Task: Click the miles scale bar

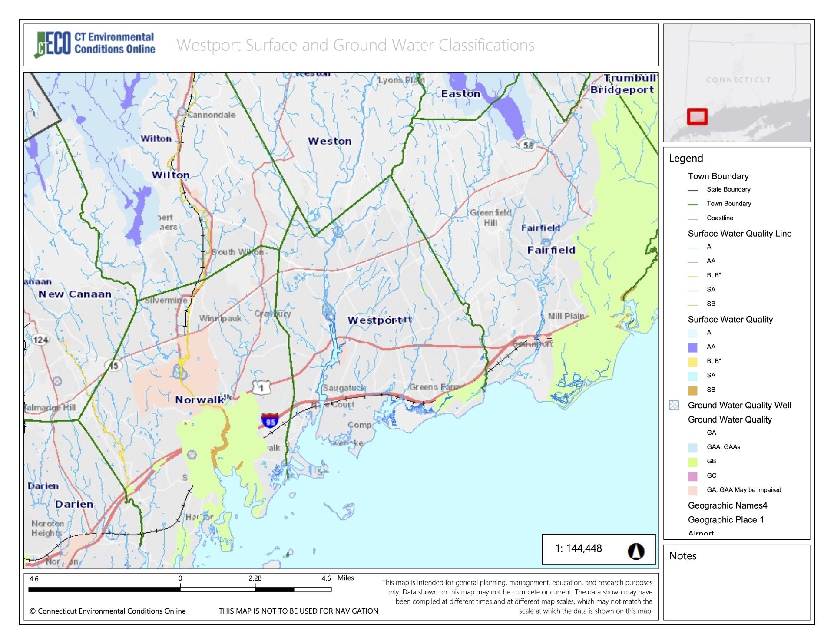Action: point(180,589)
